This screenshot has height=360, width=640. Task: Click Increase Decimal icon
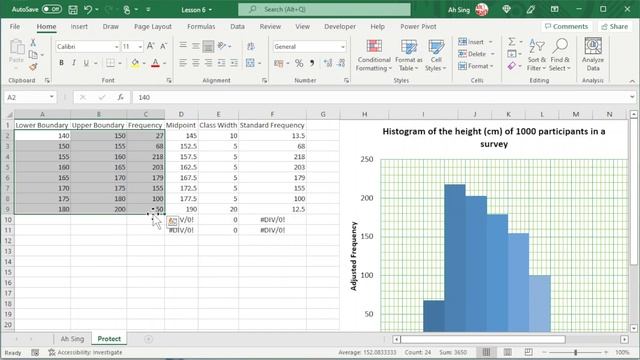[x=328, y=63]
